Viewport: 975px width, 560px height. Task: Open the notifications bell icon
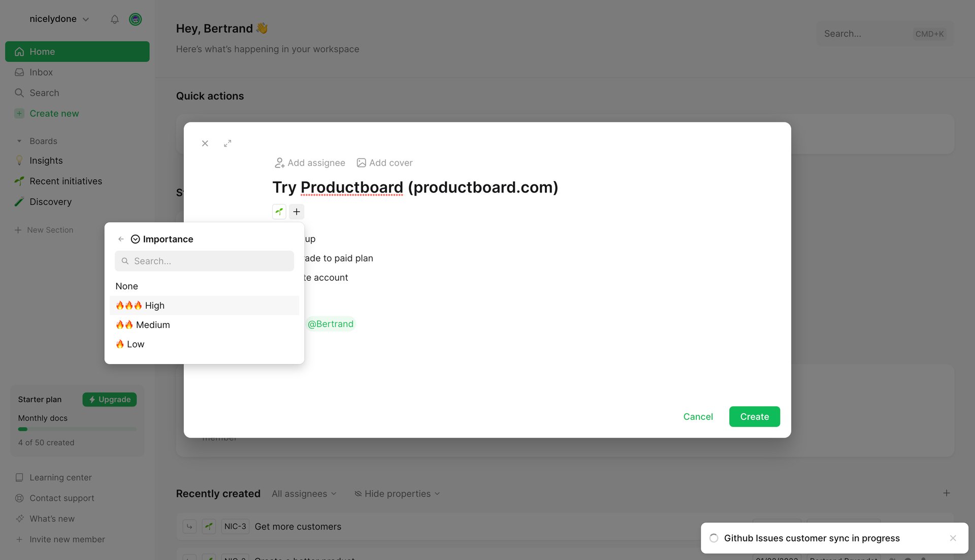pyautogui.click(x=114, y=19)
